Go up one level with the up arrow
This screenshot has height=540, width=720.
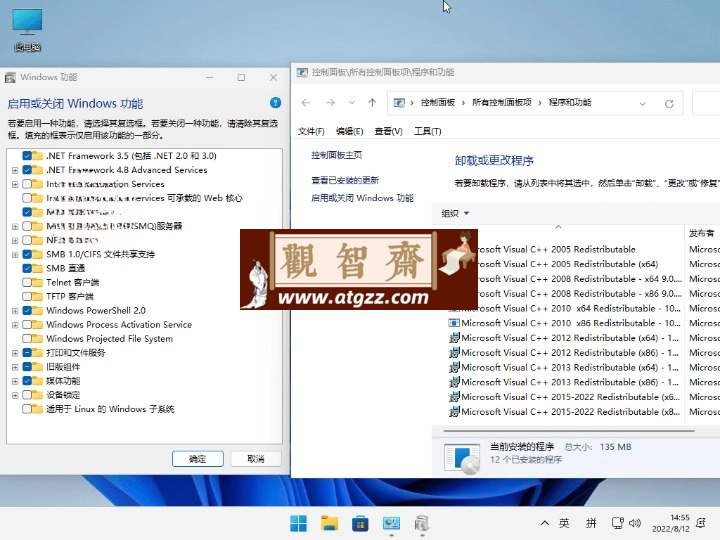tap(372, 103)
